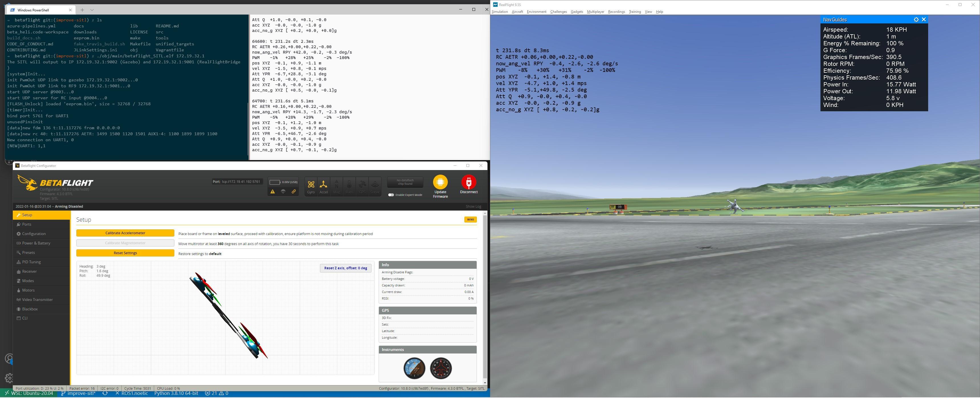980x398 pixels.
Task: Click the artificial horizon instrument gauge
Action: (414, 368)
